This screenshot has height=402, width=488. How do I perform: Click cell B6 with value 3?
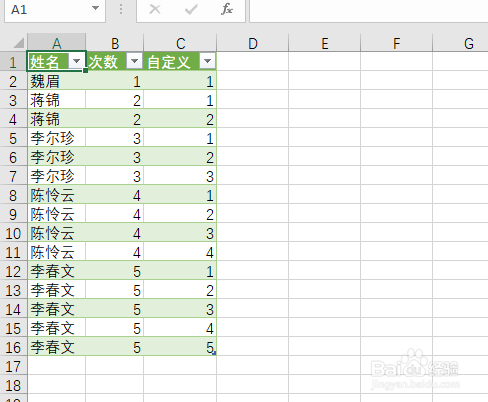pos(115,157)
